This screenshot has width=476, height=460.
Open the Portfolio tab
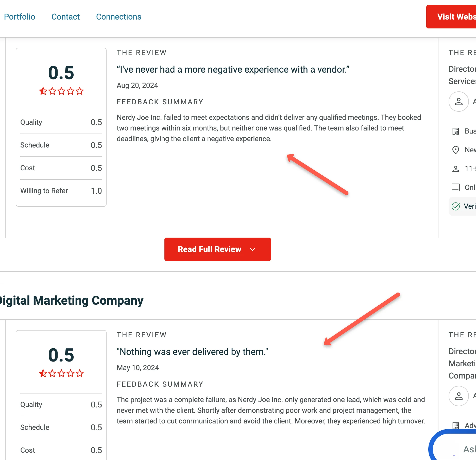[x=20, y=17]
